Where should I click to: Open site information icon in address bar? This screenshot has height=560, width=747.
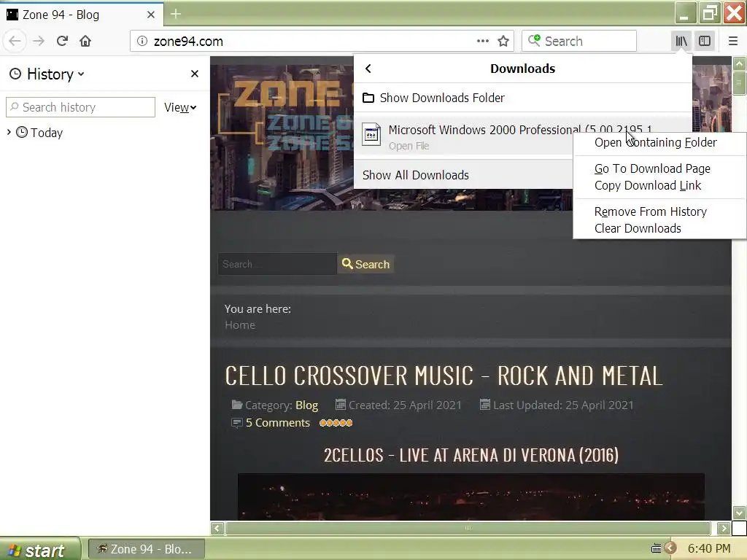tap(142, 41)
